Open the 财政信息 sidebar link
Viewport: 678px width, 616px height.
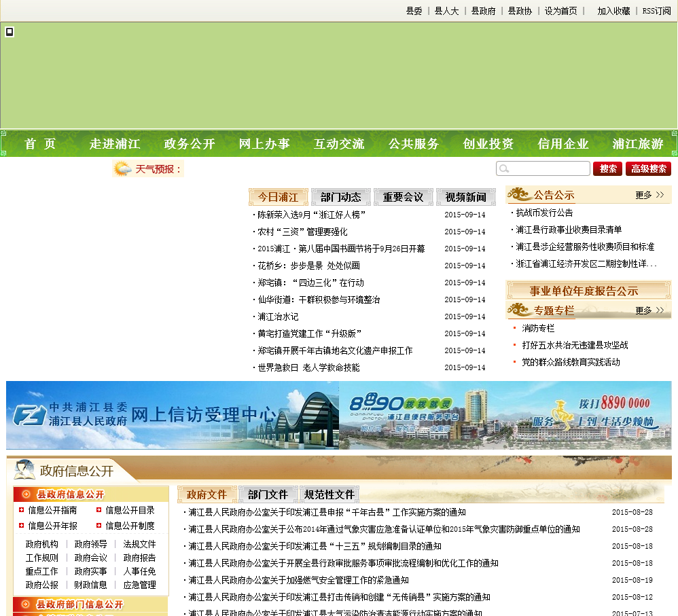pyautogui.click(x=90, y=585)
